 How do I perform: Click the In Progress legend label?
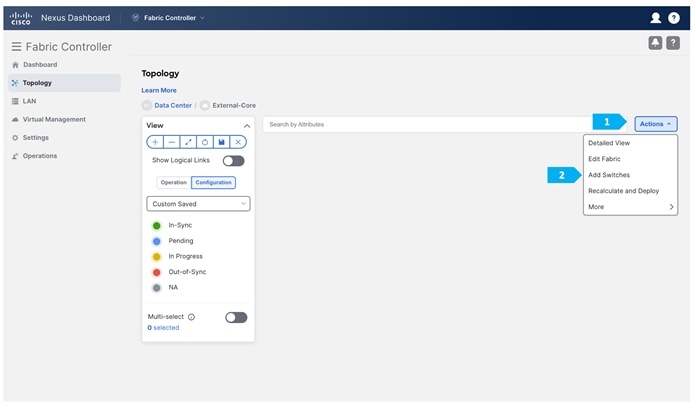[186, 256]
